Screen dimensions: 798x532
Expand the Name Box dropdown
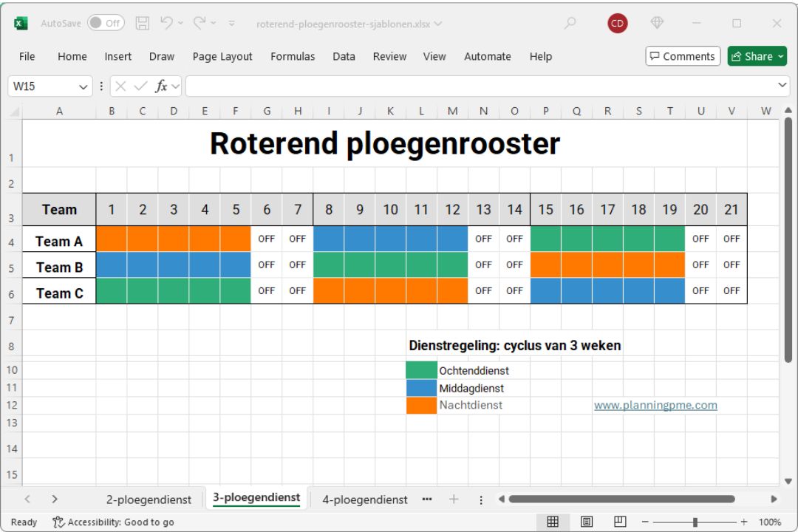tap(83, 86)
